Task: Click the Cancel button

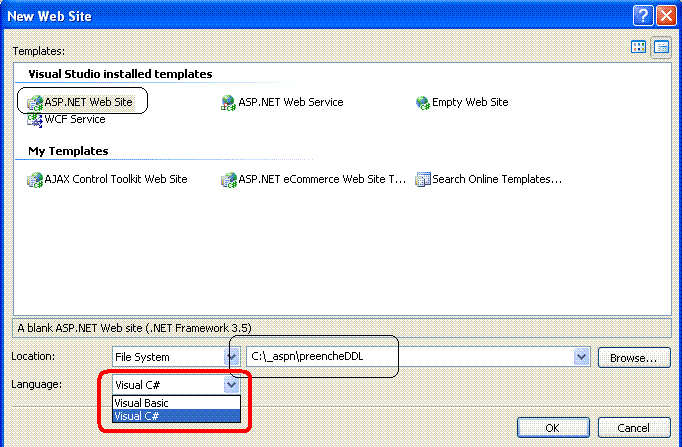Action: [x=634, y=428]
